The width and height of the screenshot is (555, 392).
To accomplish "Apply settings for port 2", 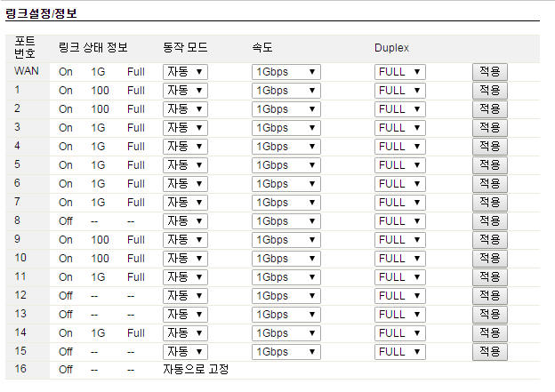I will click(490, 109).
